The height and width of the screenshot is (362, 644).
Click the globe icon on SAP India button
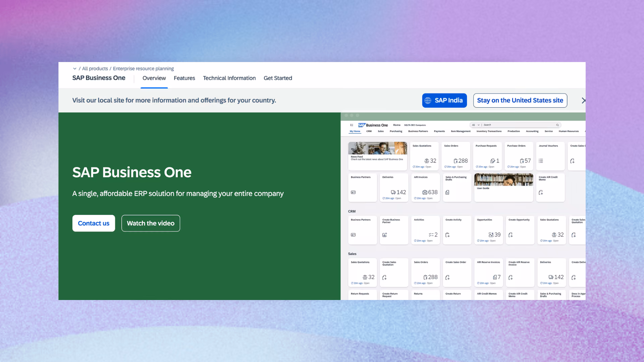click(x=428, y=101)
